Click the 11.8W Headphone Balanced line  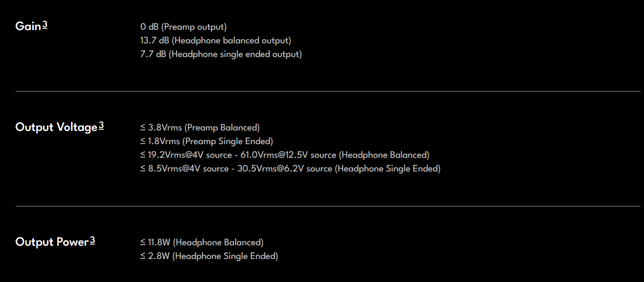tap(202, 243)
